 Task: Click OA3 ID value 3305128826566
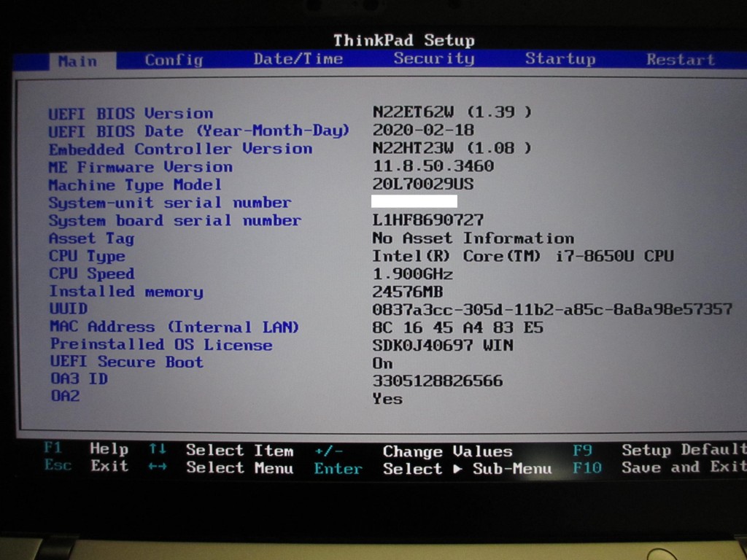point(438,381)
